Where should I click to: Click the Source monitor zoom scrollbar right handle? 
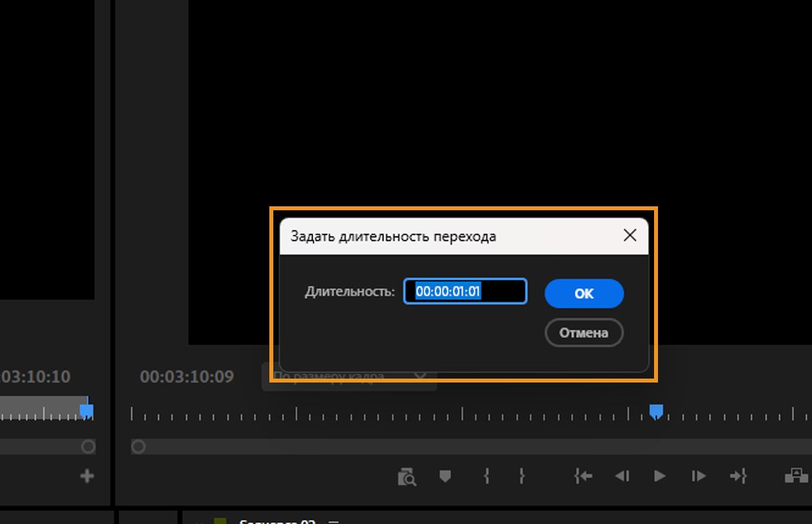tap(88, 447)
